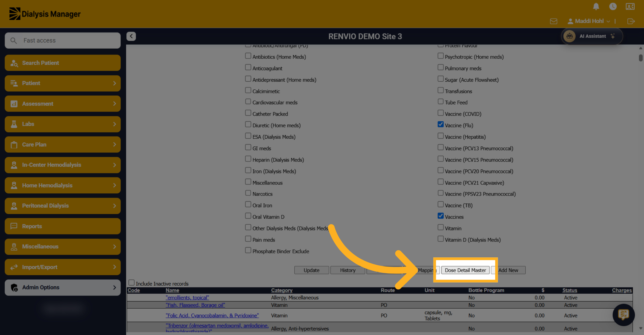Check the Narcotics checkbox

(248, 193)
